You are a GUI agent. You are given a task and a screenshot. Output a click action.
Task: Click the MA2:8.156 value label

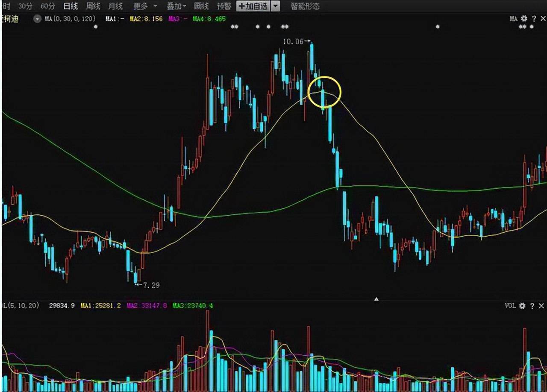click(145, 19)
